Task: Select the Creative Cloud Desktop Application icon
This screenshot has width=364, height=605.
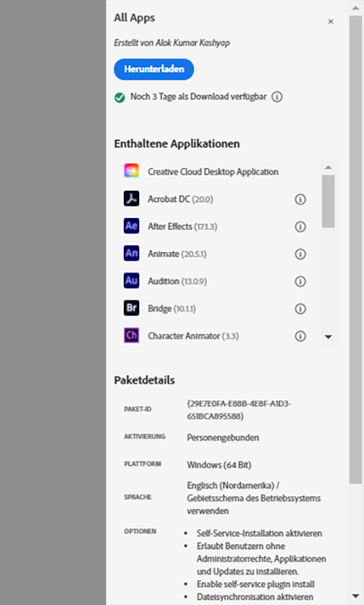Action: pyautogui.click(x=131, y=171)
